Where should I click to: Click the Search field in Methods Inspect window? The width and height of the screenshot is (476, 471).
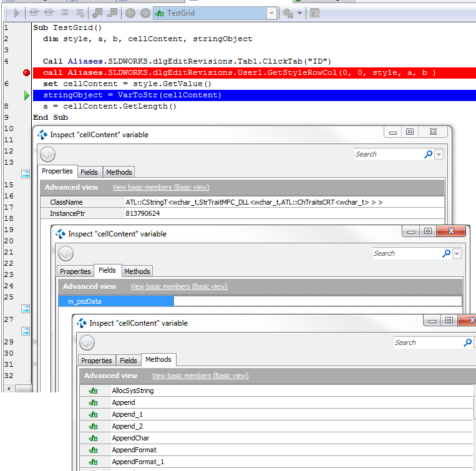(427, 342)
